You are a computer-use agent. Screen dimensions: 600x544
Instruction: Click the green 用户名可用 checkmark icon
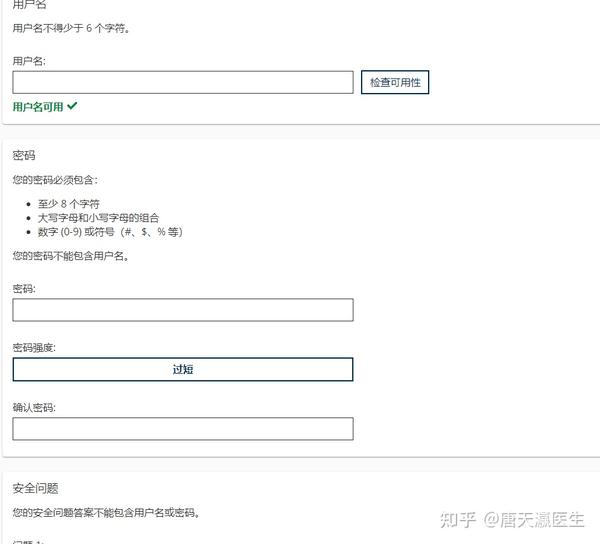72,106
